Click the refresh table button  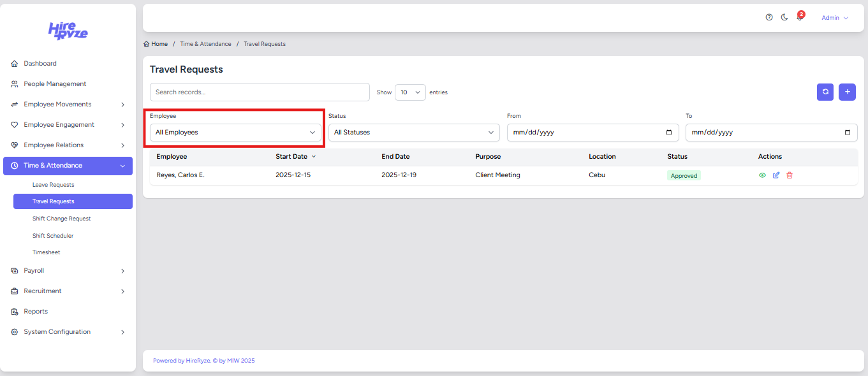coord(825,92)
